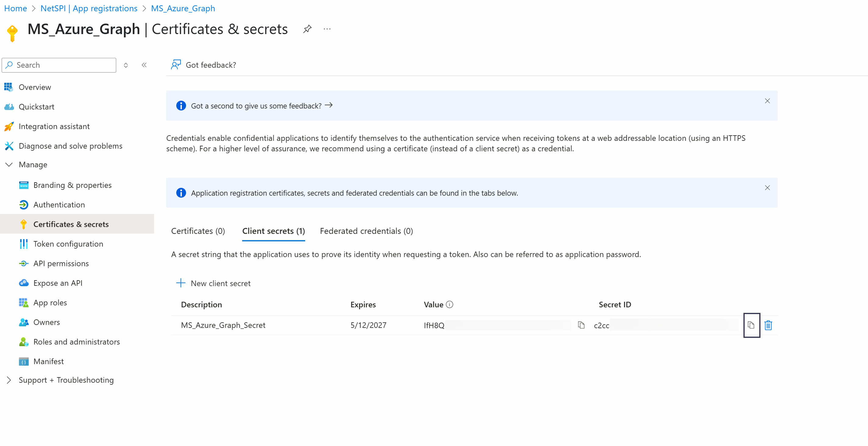868x446 pixels.
Task: Switch to Certificates (0) tab
Action: [x=198, y=231]
